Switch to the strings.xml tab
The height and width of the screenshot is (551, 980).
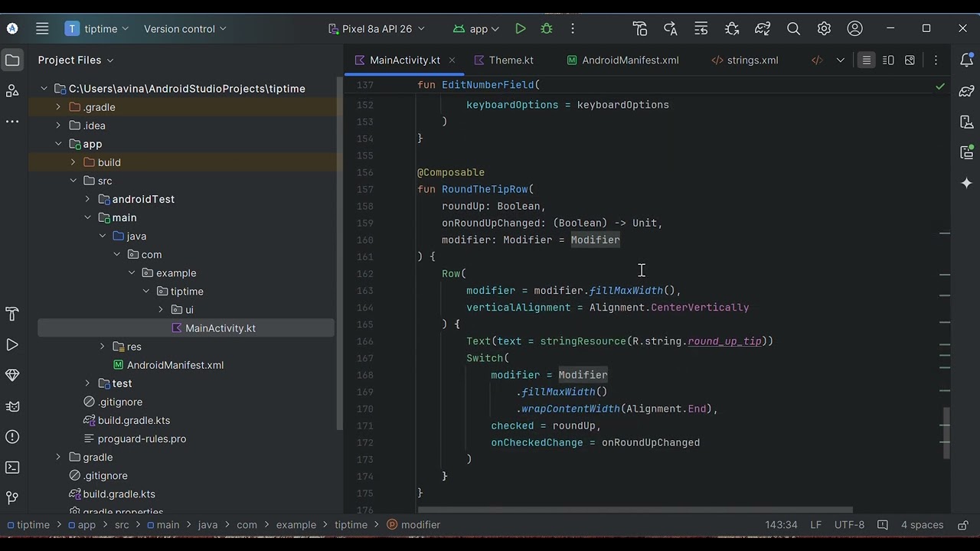point(745,60)
